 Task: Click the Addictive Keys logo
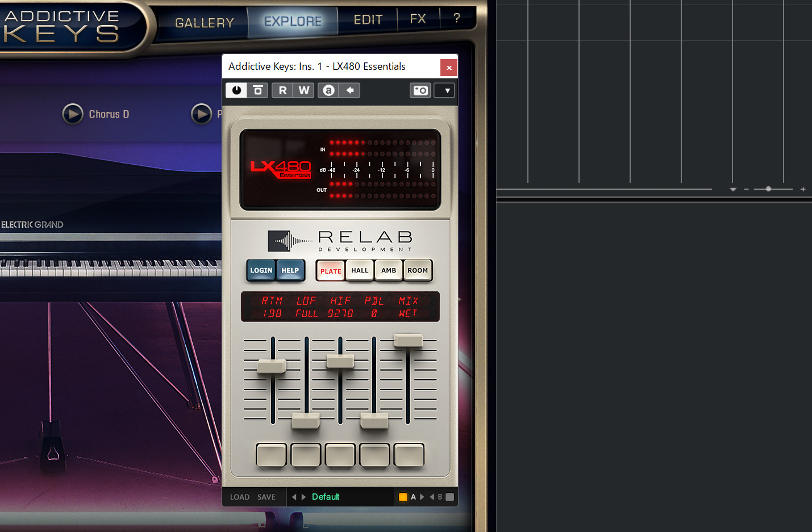[x=61, y=26]
